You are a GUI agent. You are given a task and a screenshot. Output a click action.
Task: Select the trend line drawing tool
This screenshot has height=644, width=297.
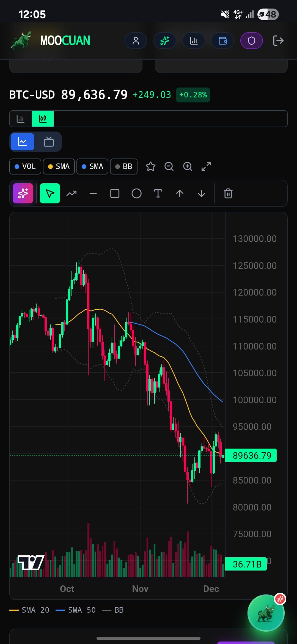(71, 193)
